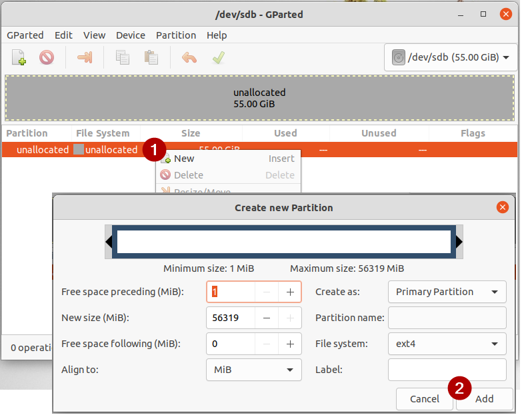532x415 pixels.
Task: Choose New in the context menu
Action: click(x=228, y=159)
